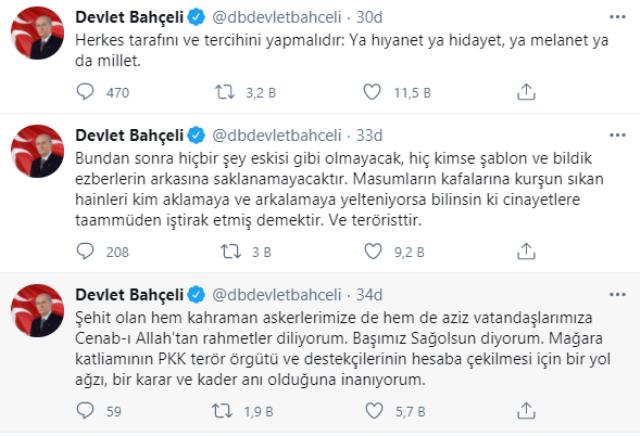Like the 'Şehit olan' tweet
The height and width of the screenshot is (436, 640).
pos(372,410)
